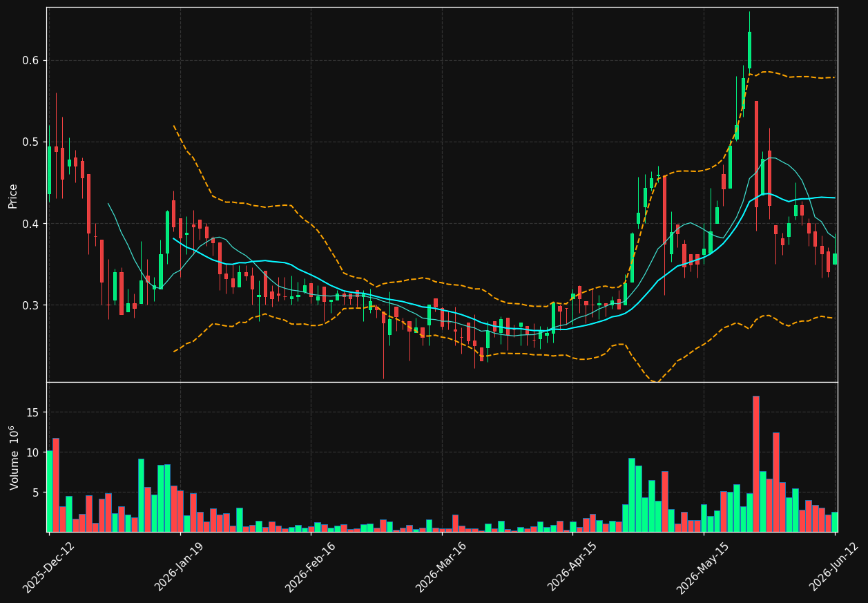This screenshot has width=868, height=603.
Task: Click the 2026-Mar-16 date label
Action: (441, 567)
